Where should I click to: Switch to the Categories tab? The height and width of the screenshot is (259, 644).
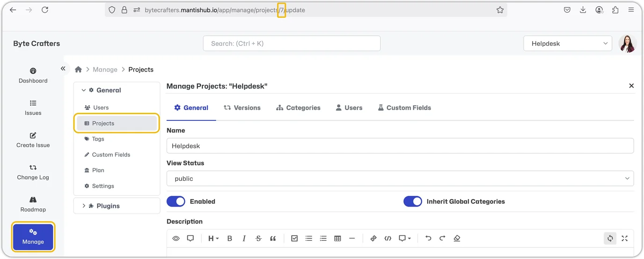pyautogui.click(x=298, y=108)
